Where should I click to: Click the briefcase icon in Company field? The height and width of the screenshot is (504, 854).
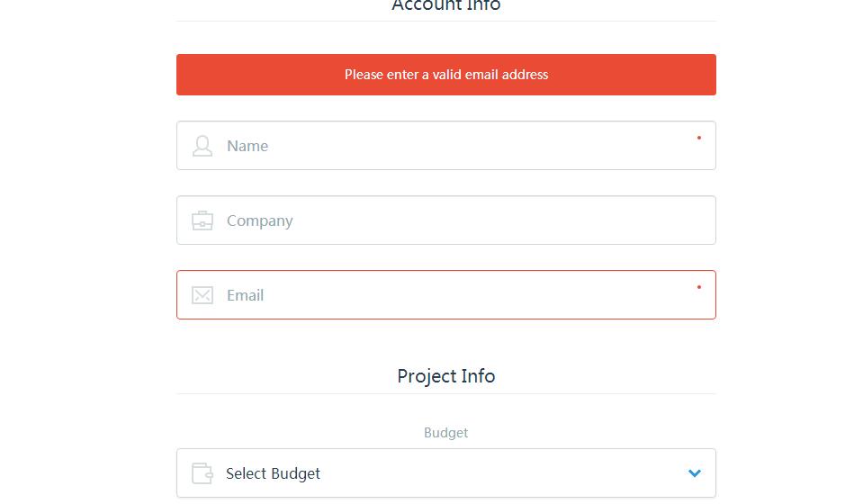202,220
